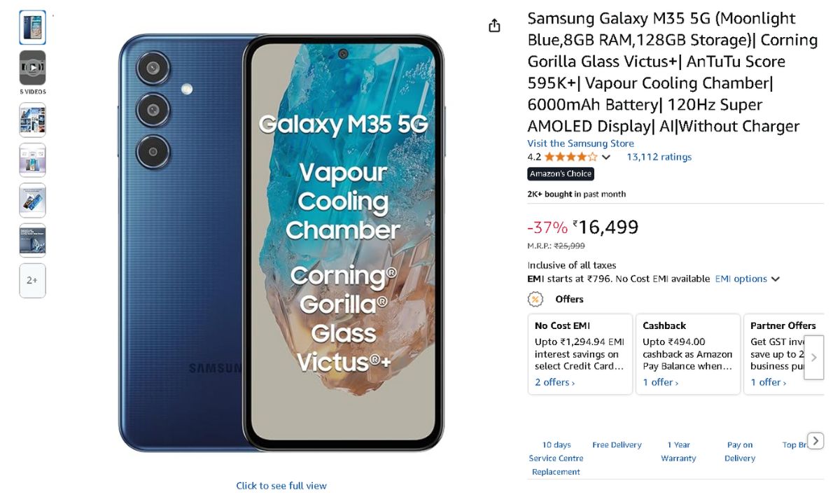Click the Amazon's Choice badge
Image resolution: width=840 pixels, height=504 pixels.
point(561,174)
